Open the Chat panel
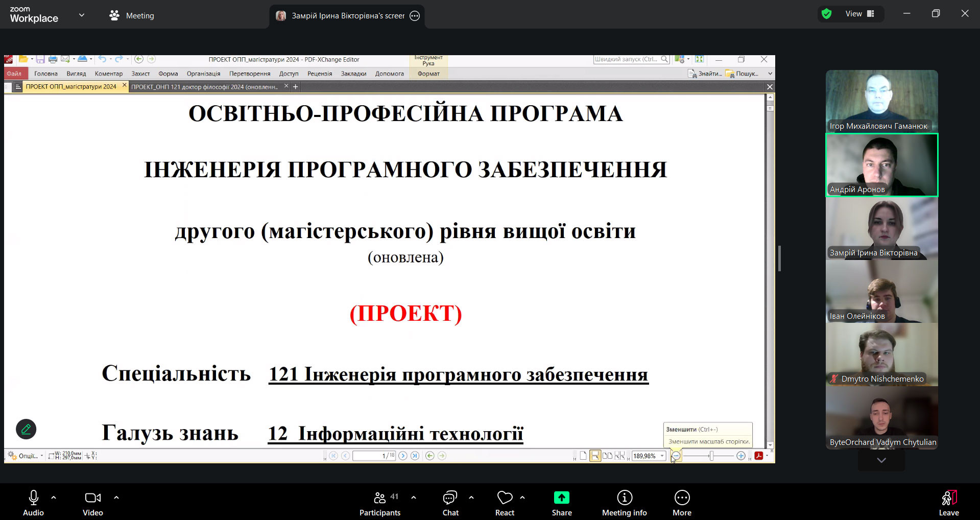The width and height of the screenshot is (980, 520). (x=450, y=503)
